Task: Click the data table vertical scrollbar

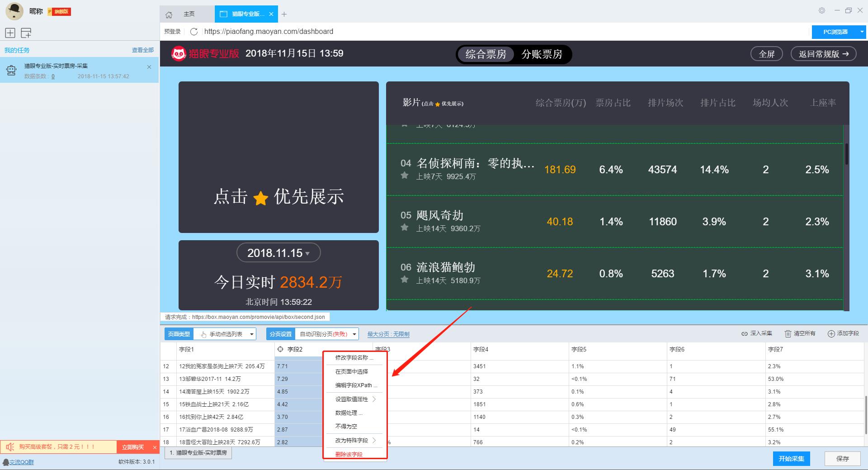Action: 865,415
